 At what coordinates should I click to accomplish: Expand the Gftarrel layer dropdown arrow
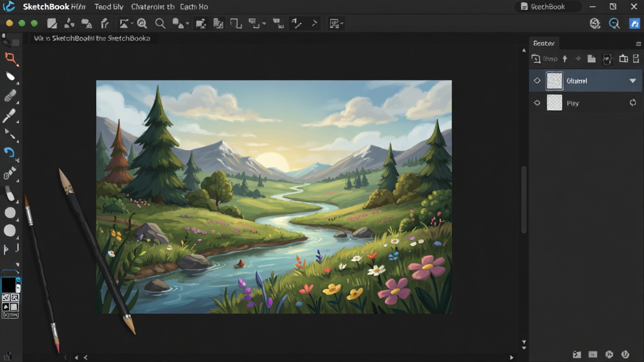point(633,81)
